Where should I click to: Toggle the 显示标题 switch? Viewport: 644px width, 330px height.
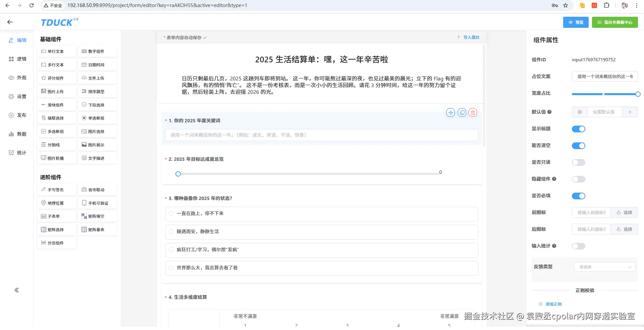pos(579,129)
